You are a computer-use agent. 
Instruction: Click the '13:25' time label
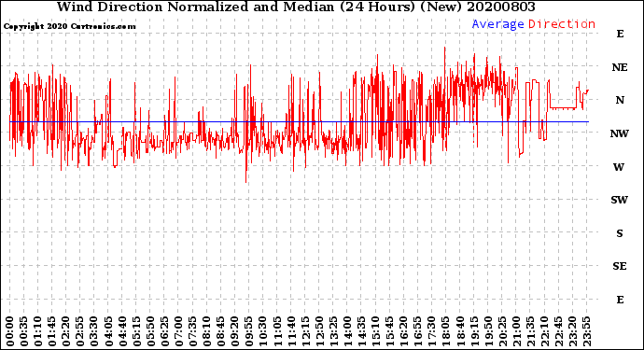click(x=333, y=331)
